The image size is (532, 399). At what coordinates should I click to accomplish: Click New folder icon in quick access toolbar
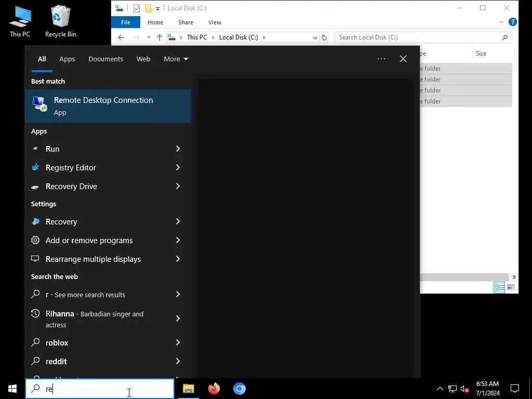coord(148,8)
